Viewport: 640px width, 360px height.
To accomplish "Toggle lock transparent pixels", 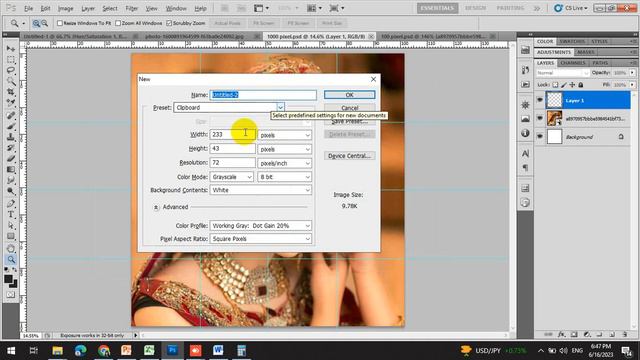I will (x=555, y=85).
